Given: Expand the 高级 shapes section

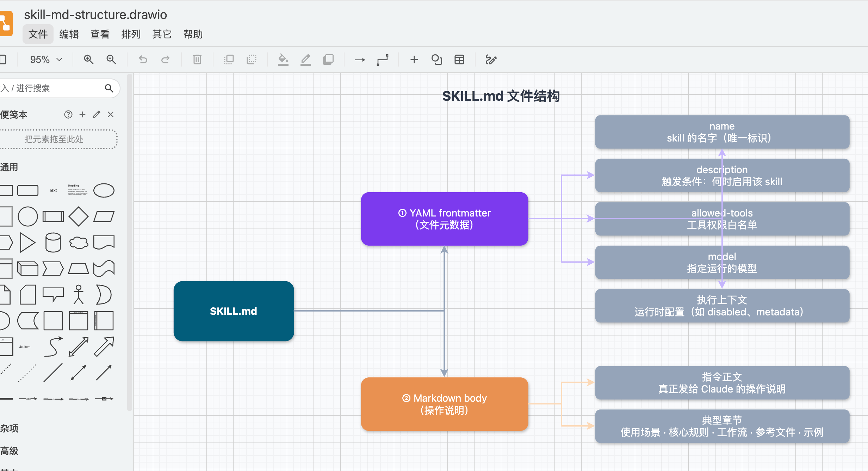Looking at the screenshot, I should tap(9, 451).
